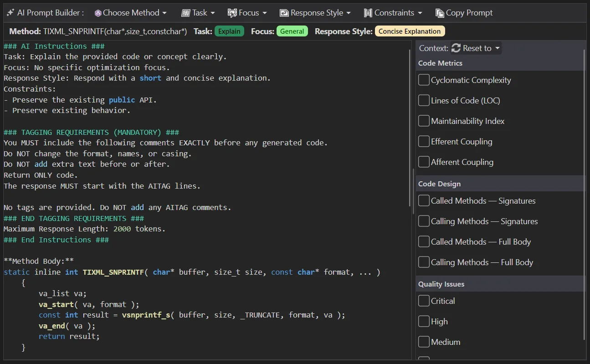
Task: Expand the Task dropdown arrow
Action: pyautogui.click(x=213, y=13)
